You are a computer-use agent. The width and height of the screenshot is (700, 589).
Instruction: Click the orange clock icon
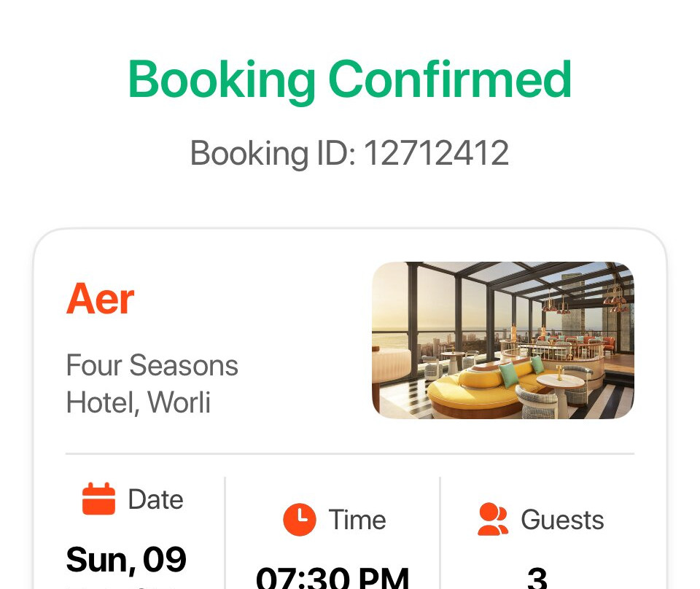click(x=300, y=520)
